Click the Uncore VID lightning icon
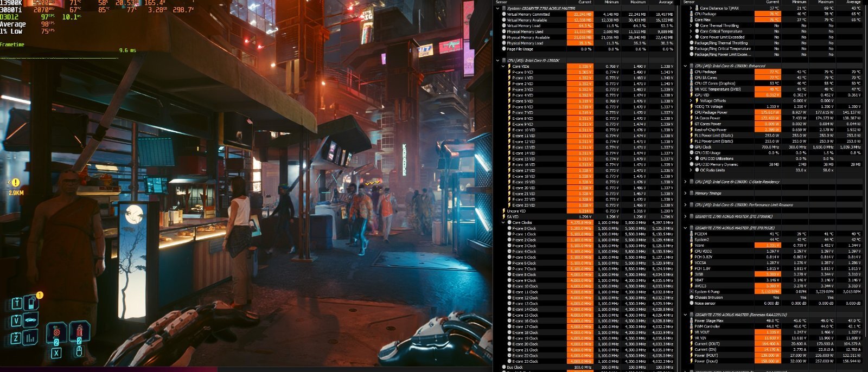The height and width of the screenshot is (372, 868). (503, 211)
